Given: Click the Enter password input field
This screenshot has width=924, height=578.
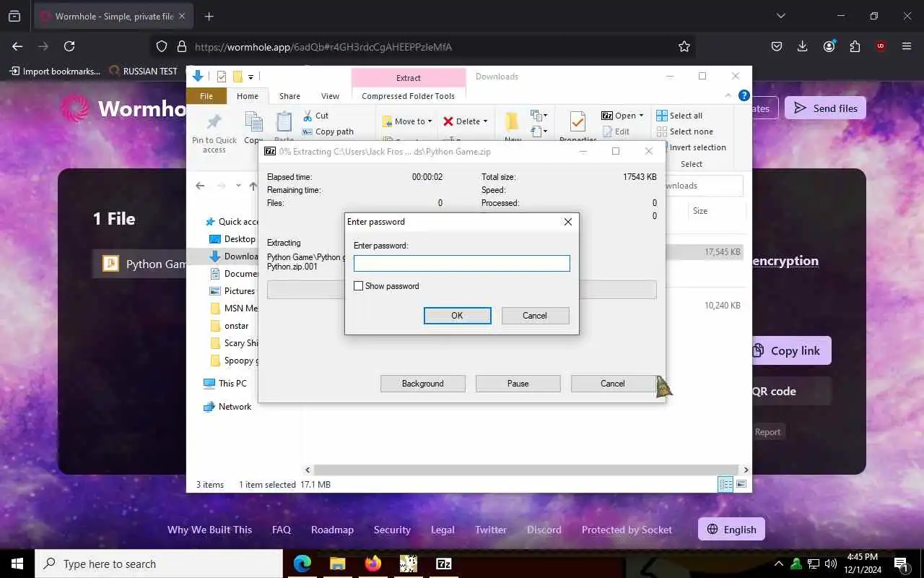Looking at the screenshot, I should [462, 263].
